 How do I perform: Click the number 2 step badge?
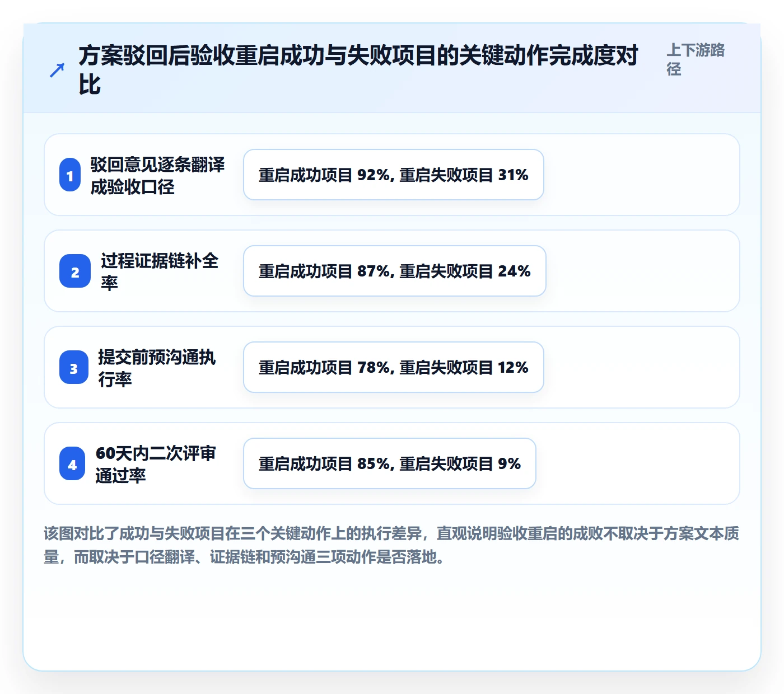pyautogui.click(x=75, y=271)
